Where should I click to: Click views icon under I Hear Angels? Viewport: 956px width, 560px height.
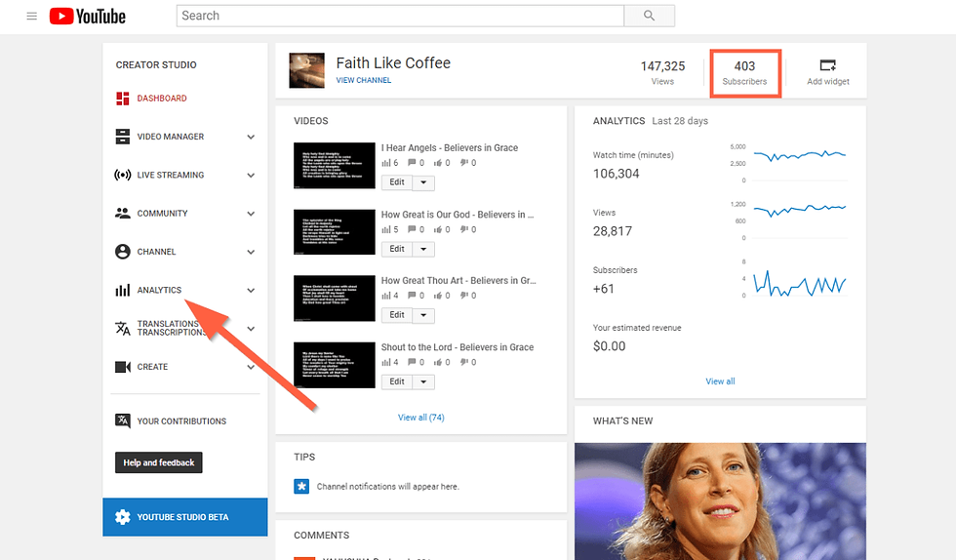pyautogui.click(x=385, y=163)
